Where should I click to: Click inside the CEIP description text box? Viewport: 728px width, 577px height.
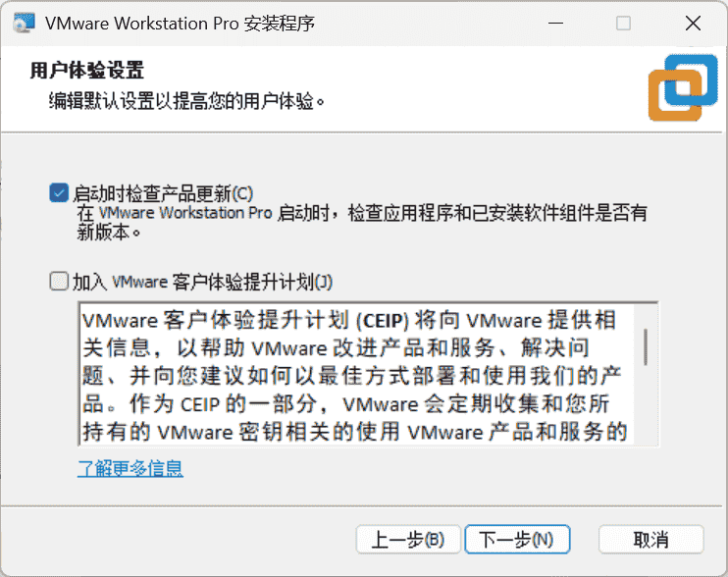(355, 374)
